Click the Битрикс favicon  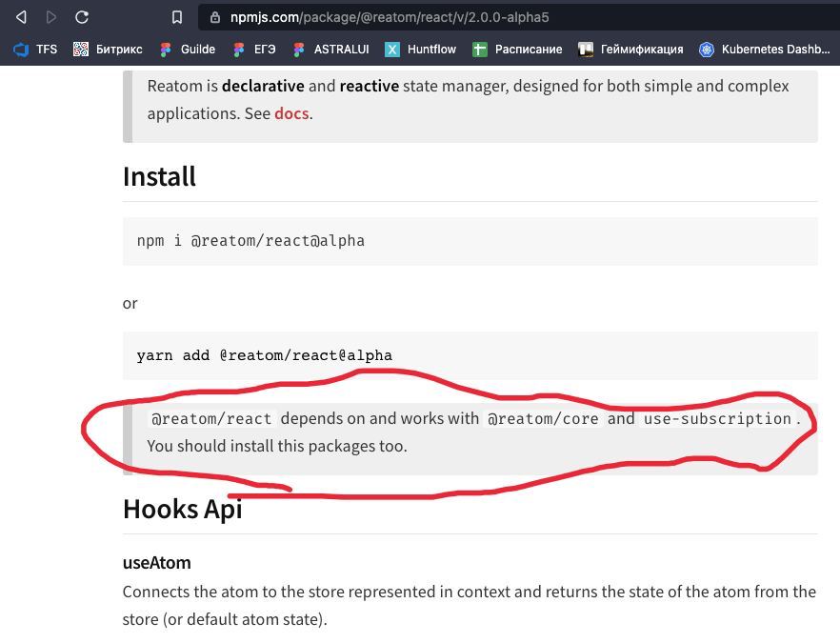[x=81, y=50]
